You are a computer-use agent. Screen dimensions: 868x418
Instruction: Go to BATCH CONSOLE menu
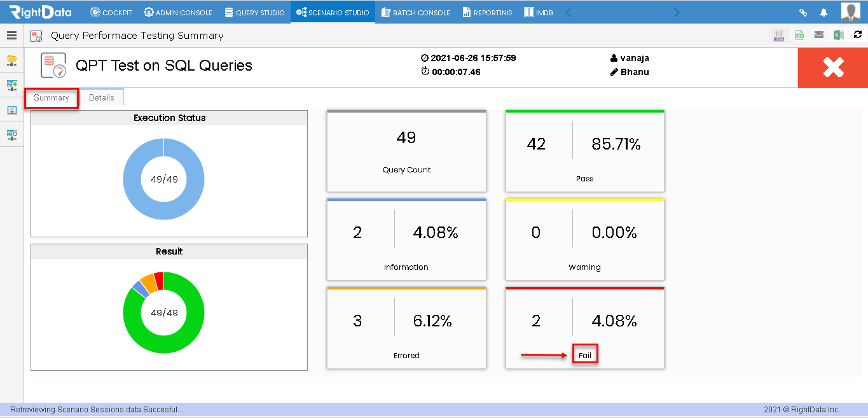pos(416,12)
